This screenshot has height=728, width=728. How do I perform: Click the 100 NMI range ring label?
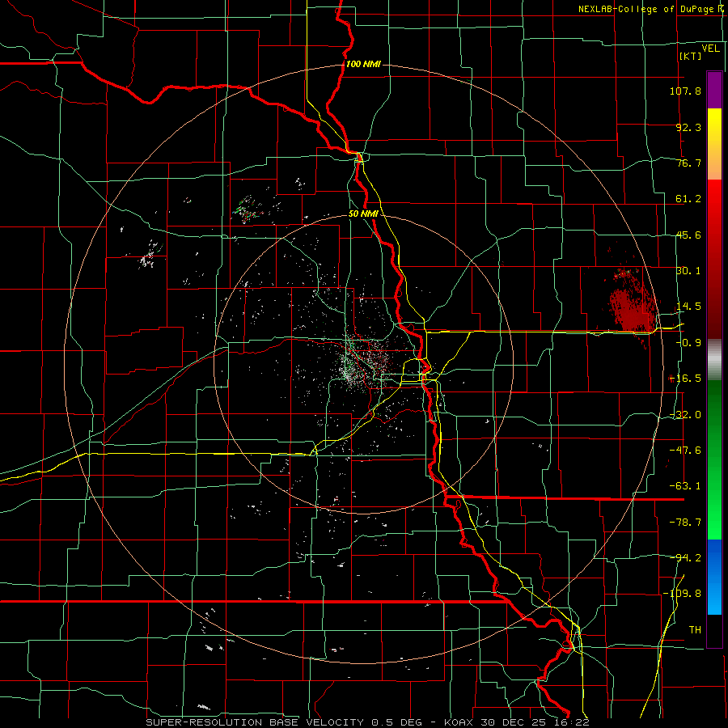tap(363, 64)
